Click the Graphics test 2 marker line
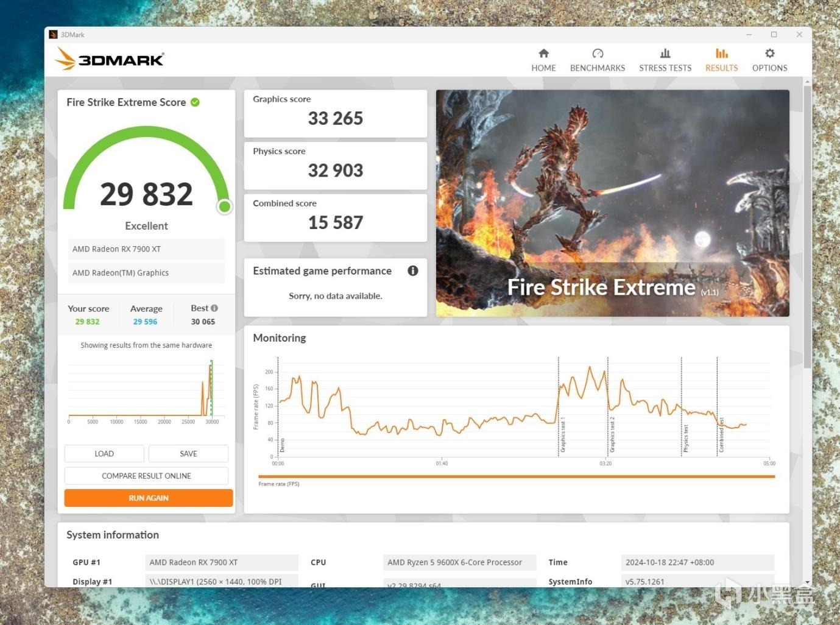Viewport: 840px width, 625px height. click(608, 406)
